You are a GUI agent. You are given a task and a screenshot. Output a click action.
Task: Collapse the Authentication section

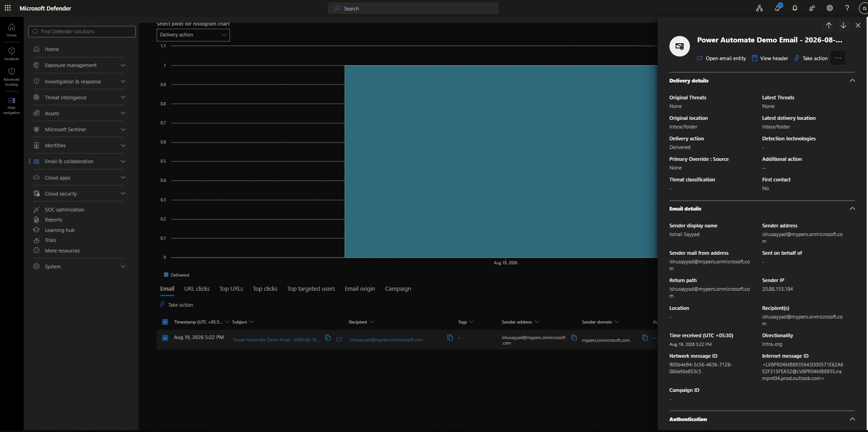[x=853, y=419]
